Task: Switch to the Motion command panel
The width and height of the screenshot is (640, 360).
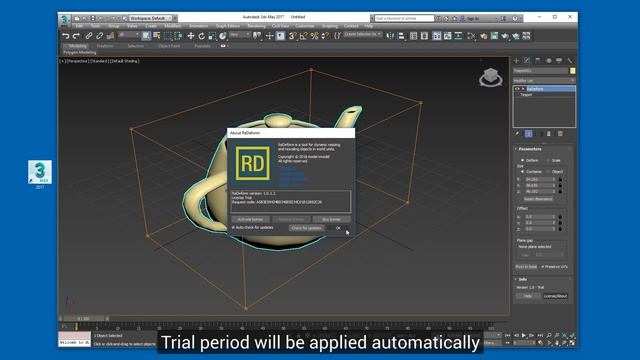Action: point(548,60)
